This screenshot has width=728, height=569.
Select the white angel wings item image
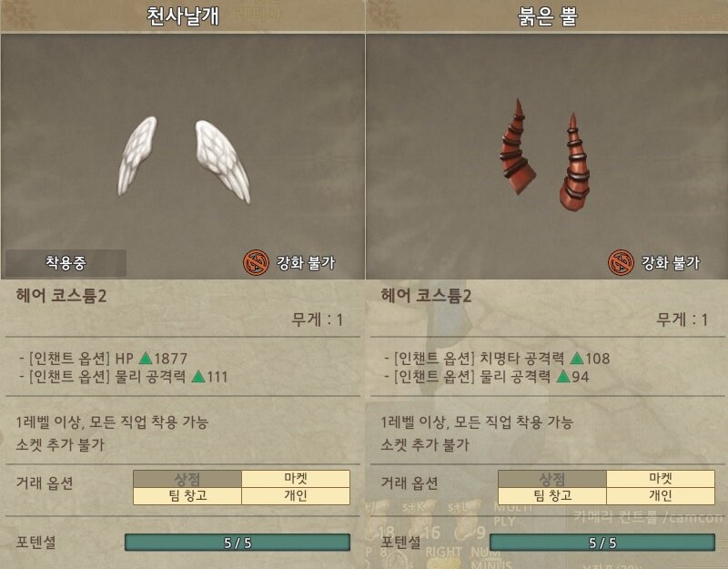184,159
